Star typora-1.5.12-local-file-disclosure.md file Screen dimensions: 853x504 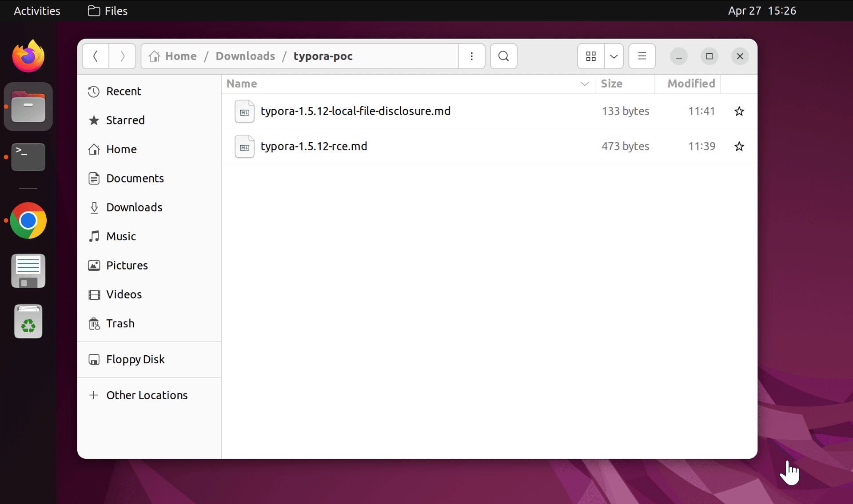[x=739, y=111]
